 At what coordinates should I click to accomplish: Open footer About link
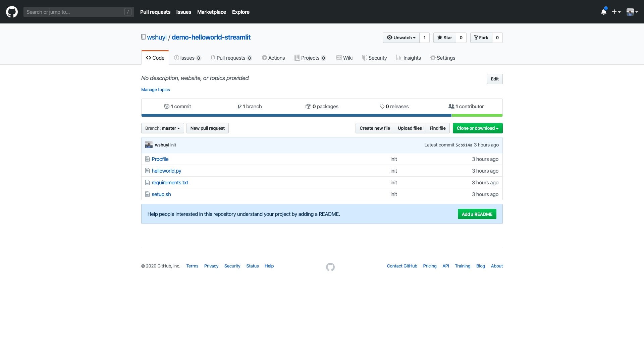497,266
